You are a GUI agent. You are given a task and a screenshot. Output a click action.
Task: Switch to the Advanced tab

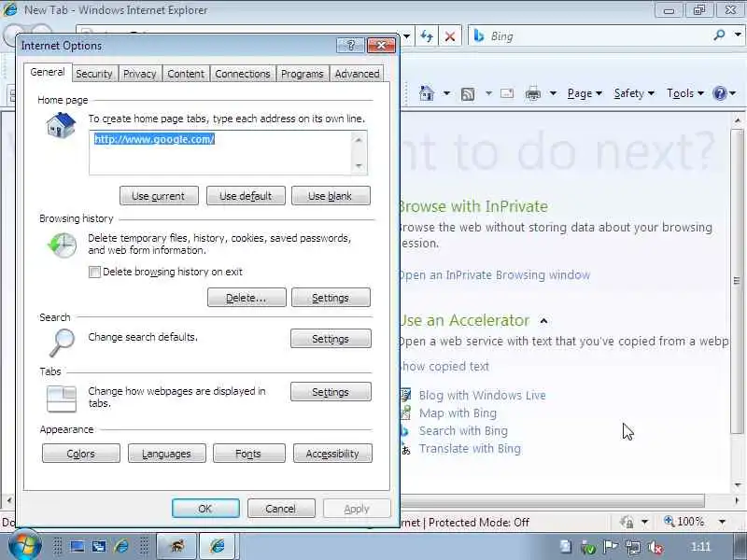point(357,74)
